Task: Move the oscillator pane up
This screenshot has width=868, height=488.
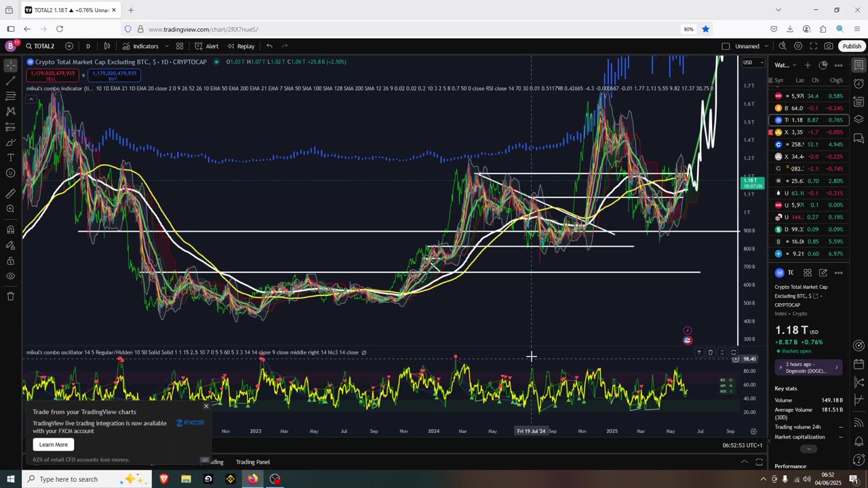Action: click(699, 352)
